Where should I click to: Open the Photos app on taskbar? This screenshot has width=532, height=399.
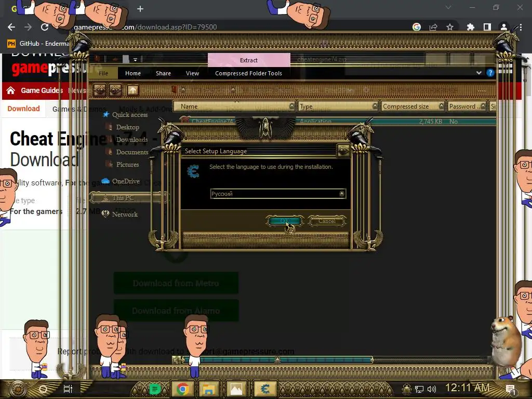pyautogui.click(x=236, y=389)
